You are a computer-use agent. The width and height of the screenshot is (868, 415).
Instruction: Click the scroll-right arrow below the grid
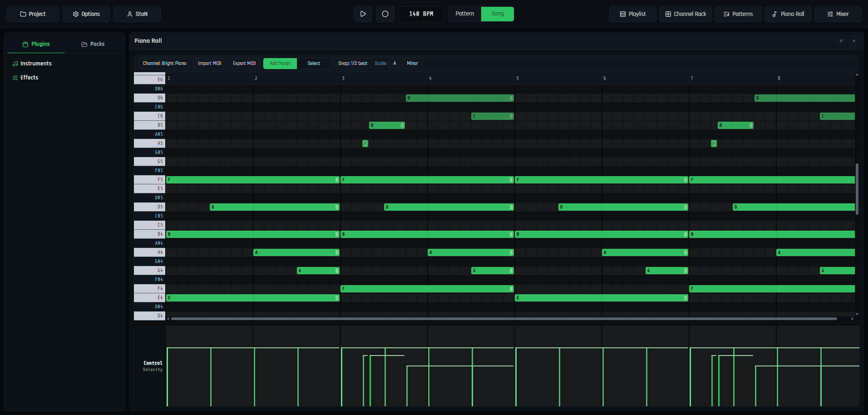point(852,319)
